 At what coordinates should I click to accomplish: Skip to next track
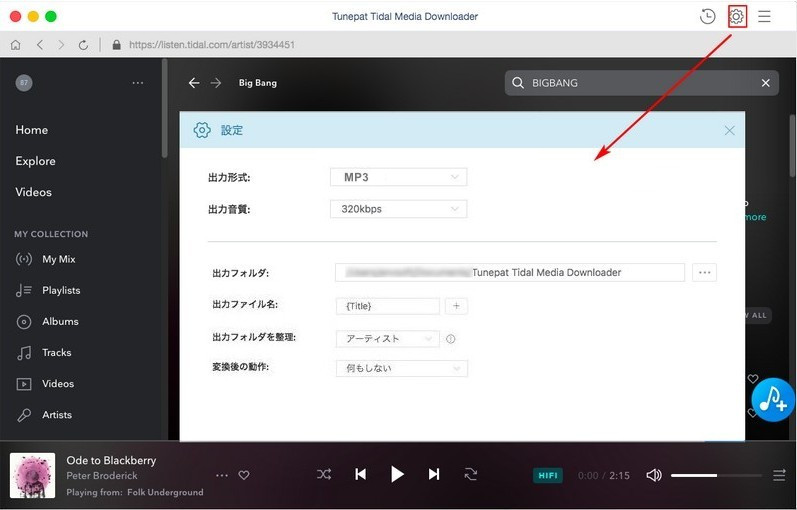click(x=434, y=474)
